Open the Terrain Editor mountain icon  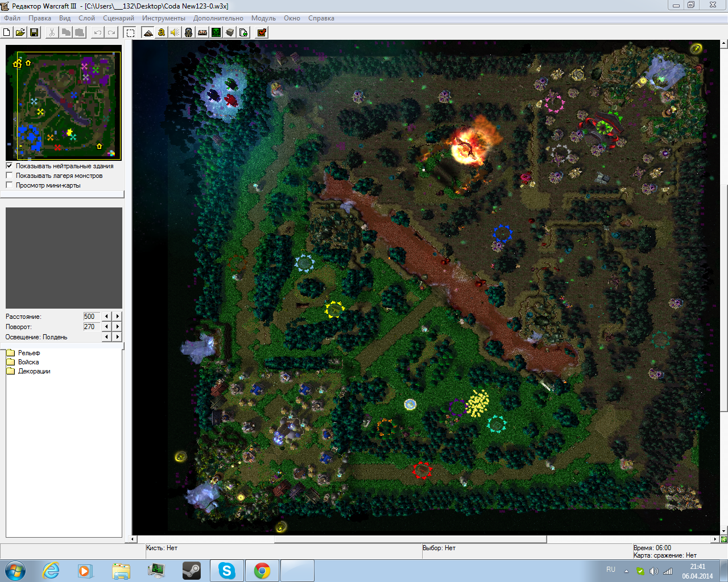point(148,32)
